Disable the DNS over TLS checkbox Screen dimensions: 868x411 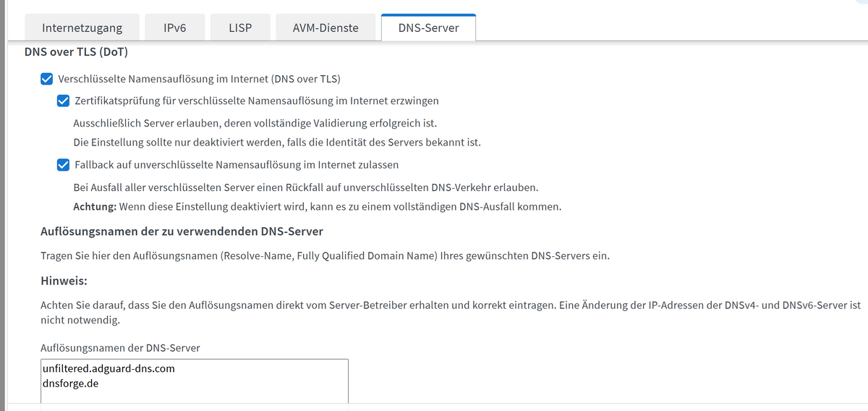pyautogui.click(x=47, y=79)
